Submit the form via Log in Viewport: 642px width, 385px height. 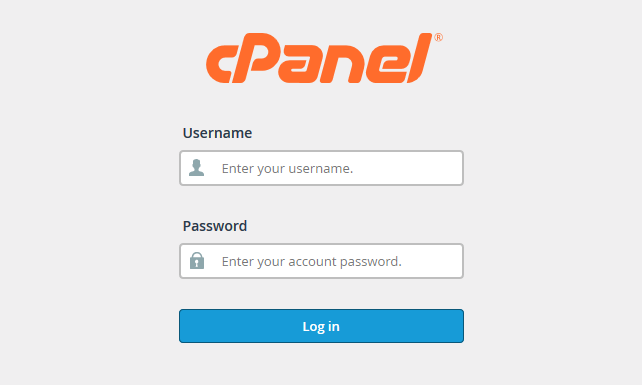coord(321,326)
